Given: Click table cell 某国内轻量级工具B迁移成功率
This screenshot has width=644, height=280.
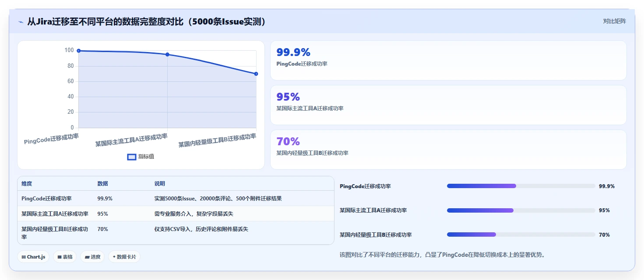Looking at the screenshot, I should (x=55, y=233).
